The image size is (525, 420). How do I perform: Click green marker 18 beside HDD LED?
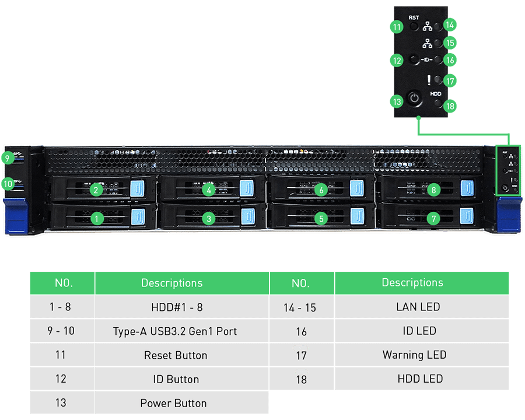[x=449, y=106]
